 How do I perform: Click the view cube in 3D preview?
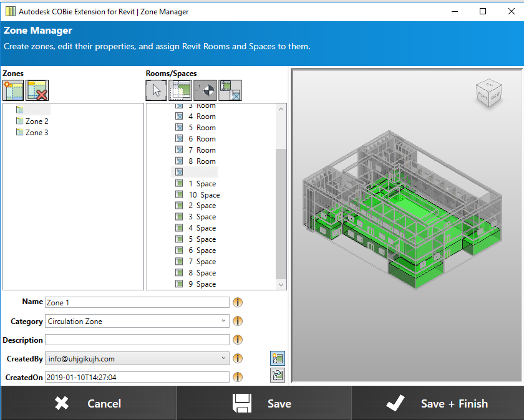click(487, 92)
